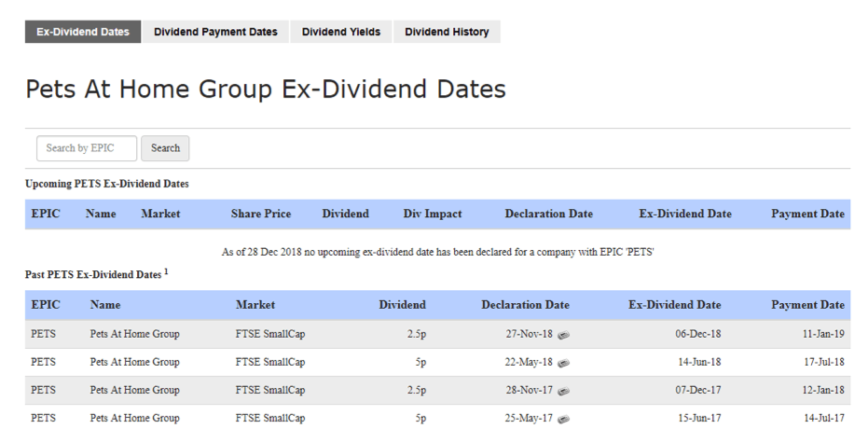Click payment date 11-Jan-19

[x=824, y=334]
